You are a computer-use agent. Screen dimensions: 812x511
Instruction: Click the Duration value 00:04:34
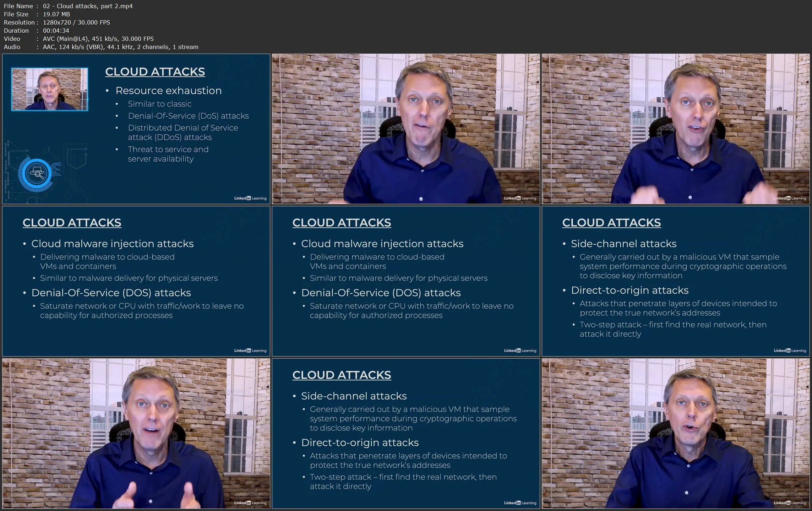[56, 31]
